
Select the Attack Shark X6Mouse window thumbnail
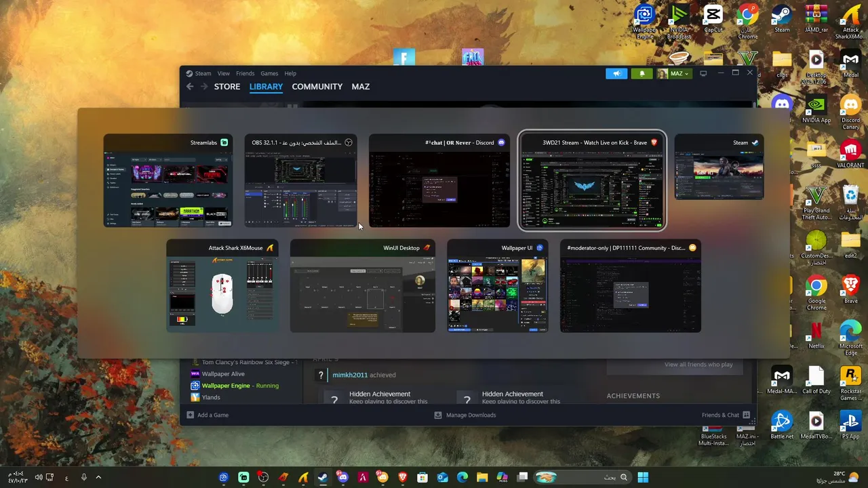coord(222,286)
